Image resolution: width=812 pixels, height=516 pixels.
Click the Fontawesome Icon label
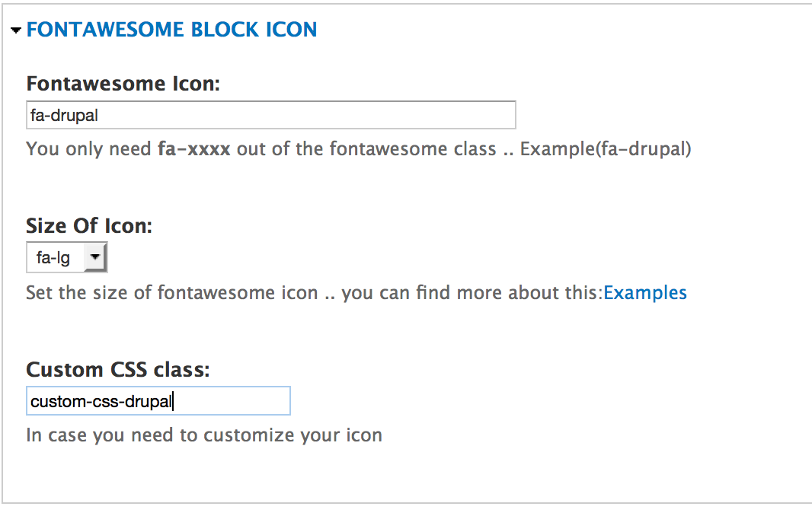pyautogui.click(x=124, y=84)
